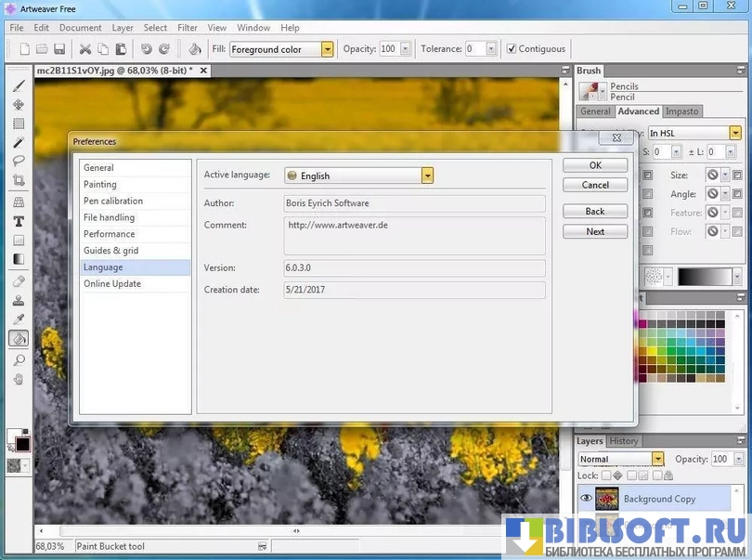Click the Cut scissors icon
This screenshot has height=560, width=752.
click(x=85, y=49)
